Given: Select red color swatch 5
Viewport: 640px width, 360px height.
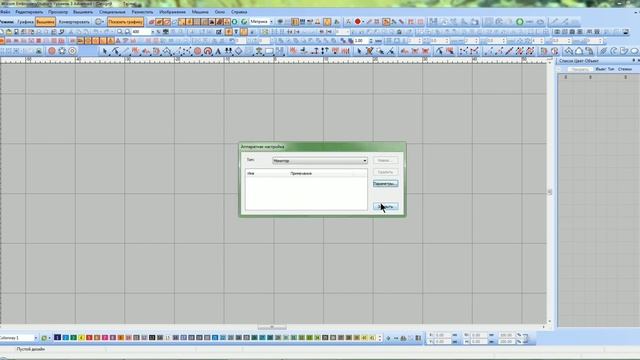Looking at the screenshot, I should [x=89, y=338].
